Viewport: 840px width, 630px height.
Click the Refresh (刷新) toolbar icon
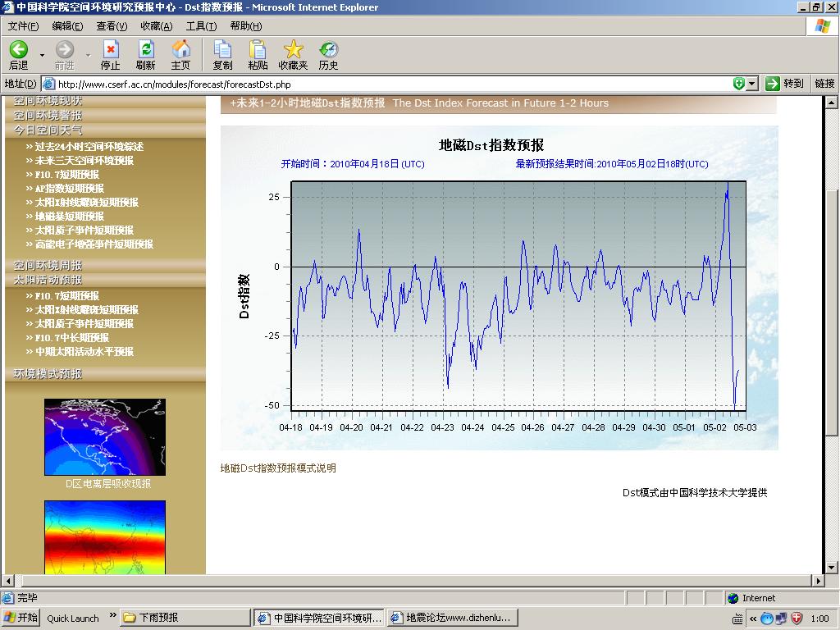point(146,50)
